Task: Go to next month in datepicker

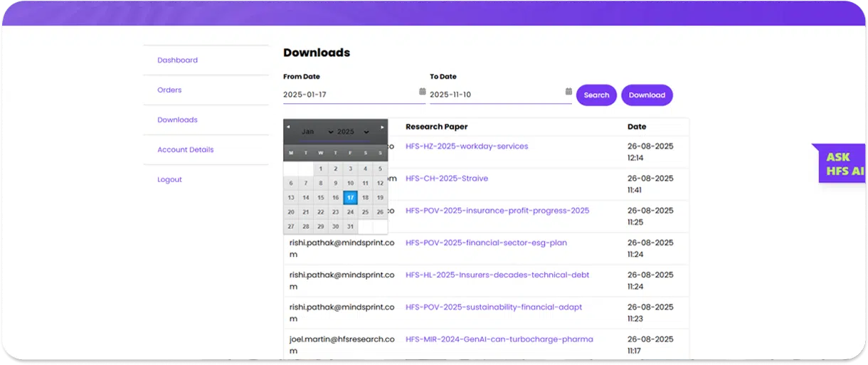Action: pyautogui.click(x=383, y=127)
